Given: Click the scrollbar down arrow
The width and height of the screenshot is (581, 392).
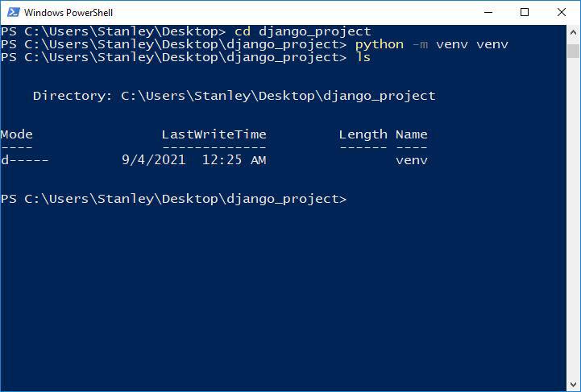Looking at the screenshot, I should (x=573, y=385).
